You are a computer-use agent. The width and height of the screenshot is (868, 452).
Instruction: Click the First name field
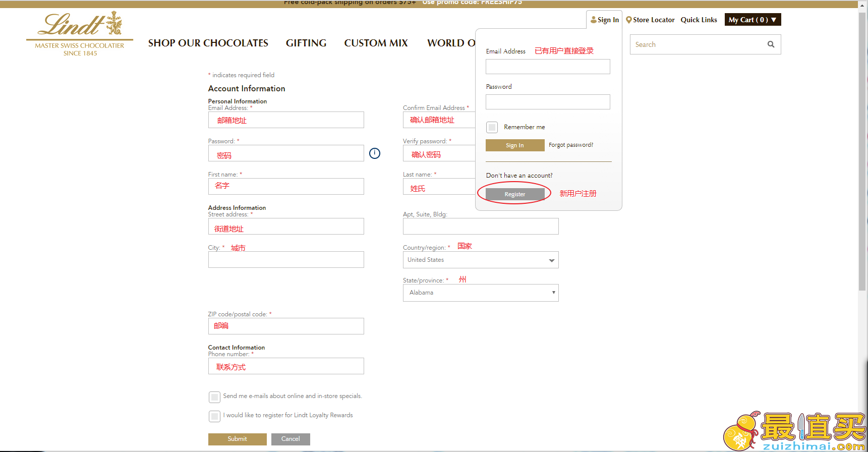coord(286,187)
